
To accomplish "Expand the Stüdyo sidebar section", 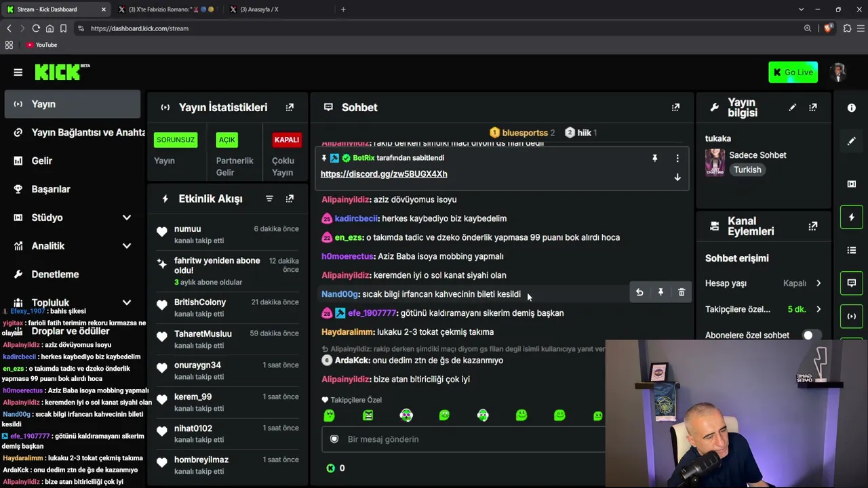I will click(127, 218).
